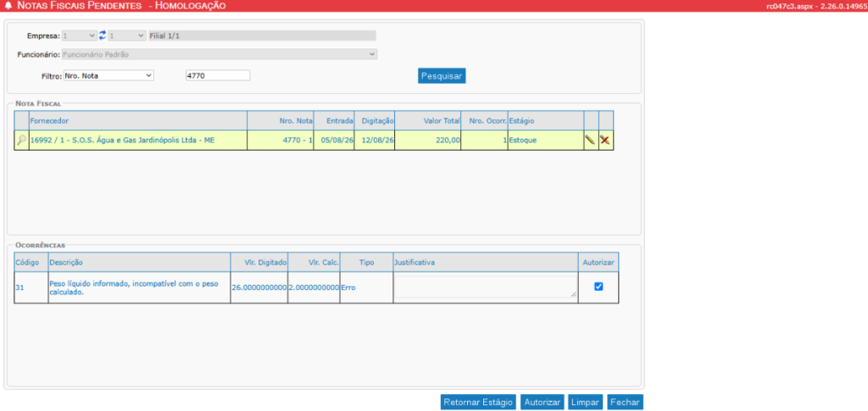Click the Justificativa text area
Viewport: 868px width, 411px height.
coord(486,287)
